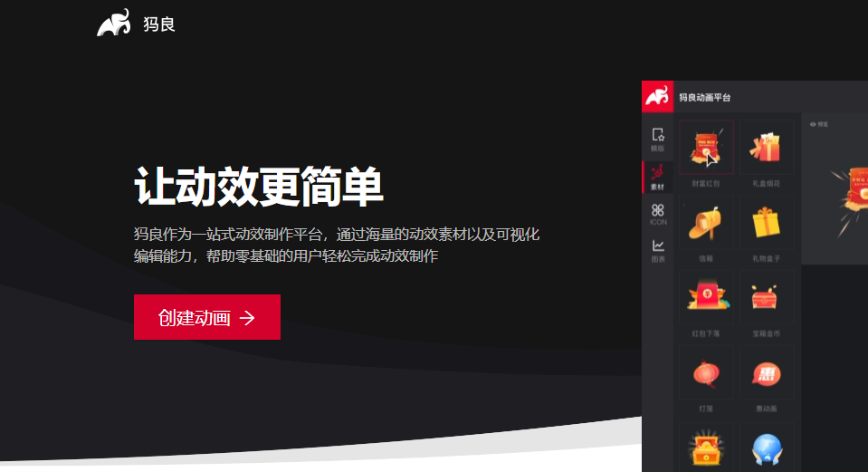
Task: Select the glowing gold treasure chest thumbnail
Action: [x=706, y=448]
